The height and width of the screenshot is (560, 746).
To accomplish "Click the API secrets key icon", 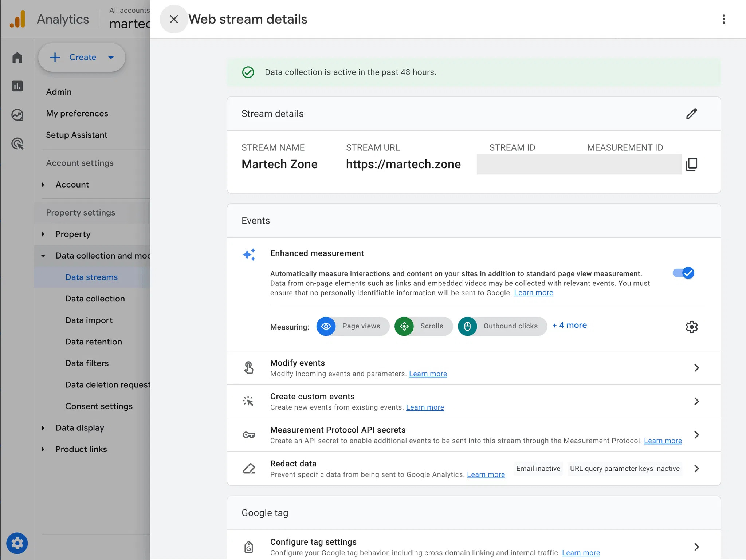I will (249, 435).
